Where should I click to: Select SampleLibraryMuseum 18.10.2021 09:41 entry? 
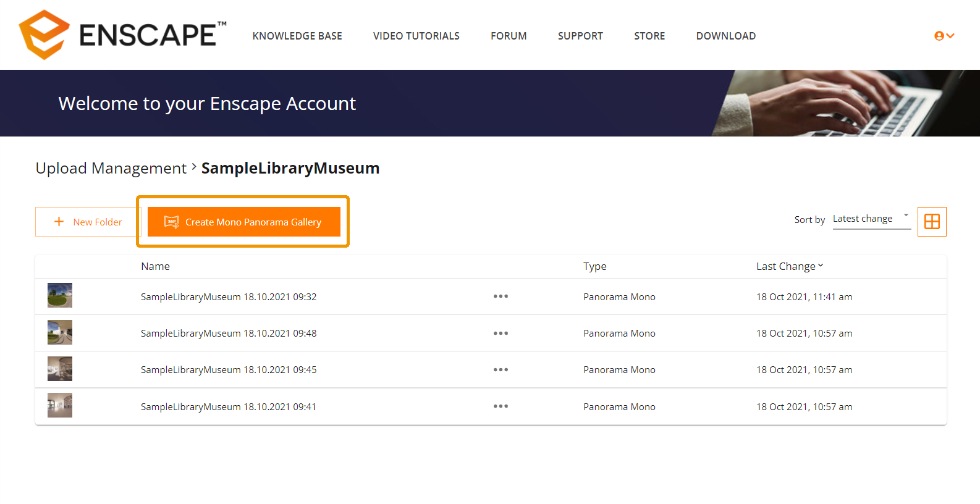tap(229, 407)
